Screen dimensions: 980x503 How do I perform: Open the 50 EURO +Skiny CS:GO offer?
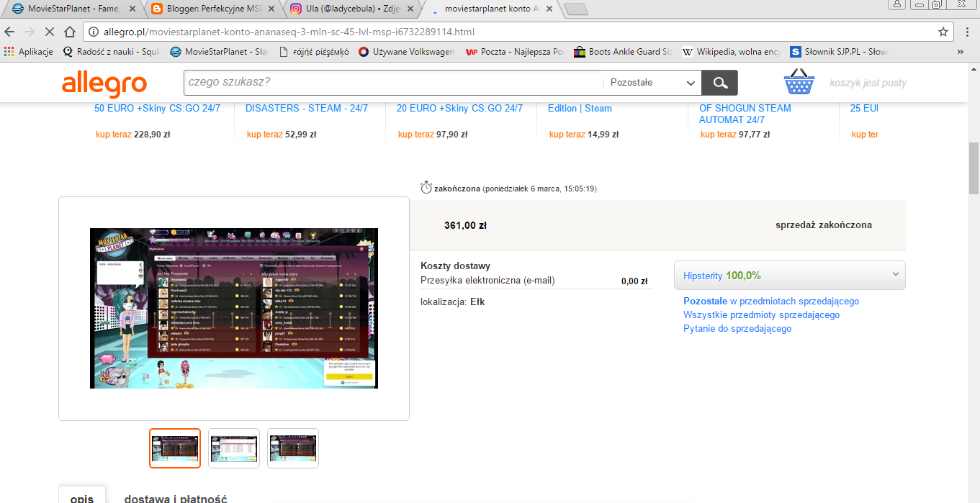[x=157, y=109]
